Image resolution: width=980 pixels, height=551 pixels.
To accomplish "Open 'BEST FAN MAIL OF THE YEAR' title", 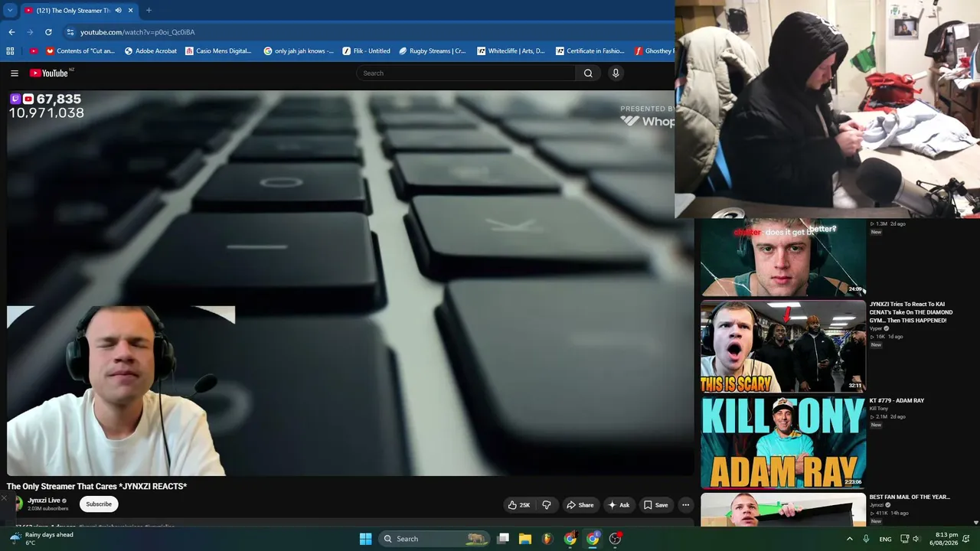I will (910, 497).
